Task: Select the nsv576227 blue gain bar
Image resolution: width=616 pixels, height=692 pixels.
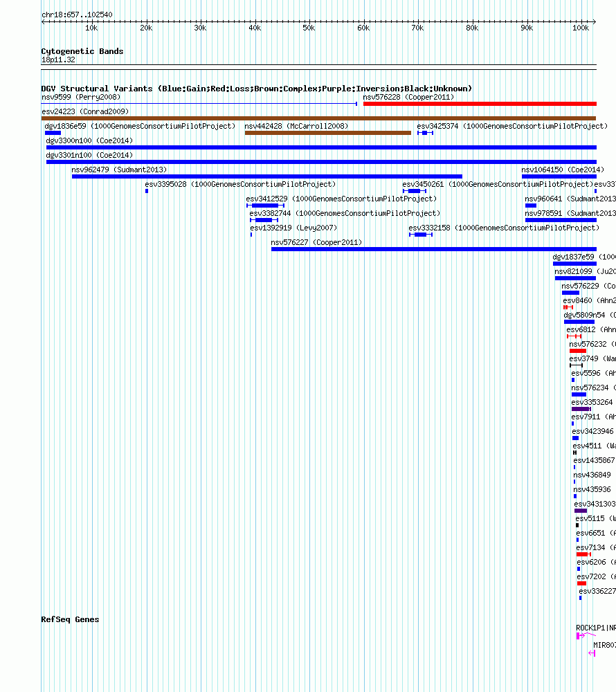Action: click(x=434, y=249)
